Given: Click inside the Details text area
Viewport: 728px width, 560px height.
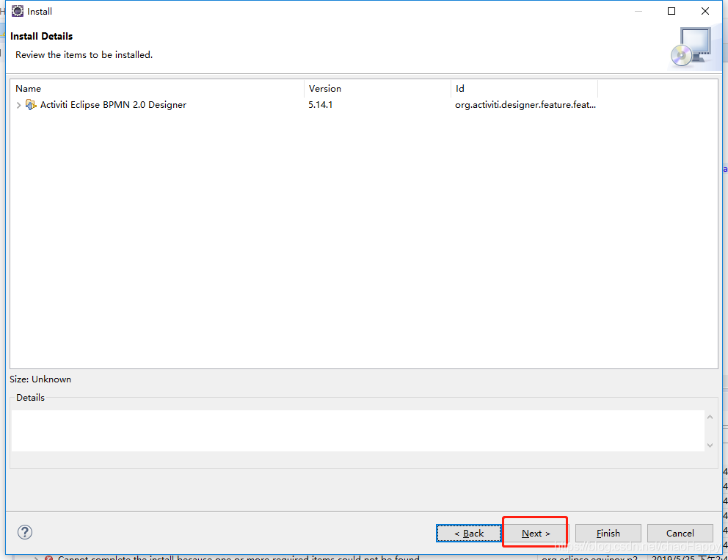Looking at the screenshot, I should click(357, 430).
